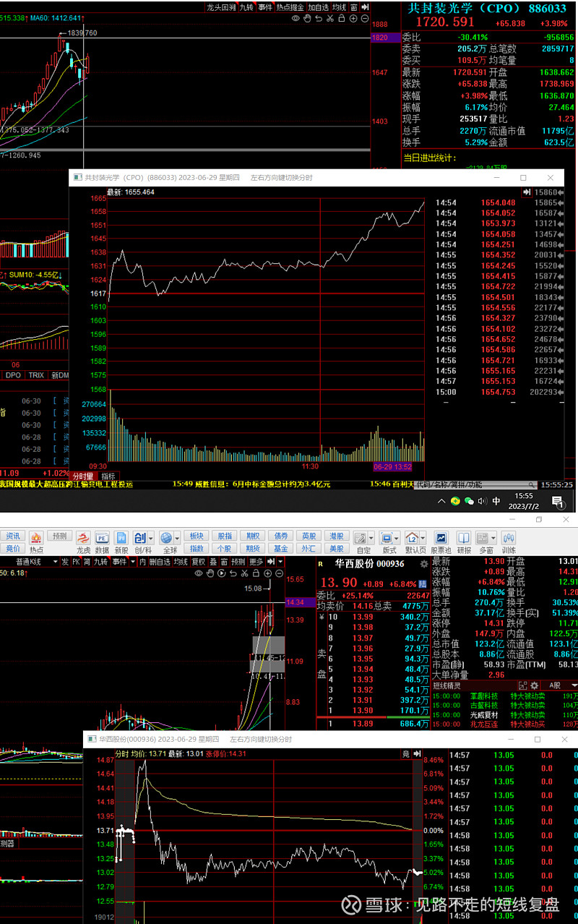The width and height of the screenshot is (578, 924).
Task: Switch to 分时量 tab in CPO window
Action: [x=83, y=476]
